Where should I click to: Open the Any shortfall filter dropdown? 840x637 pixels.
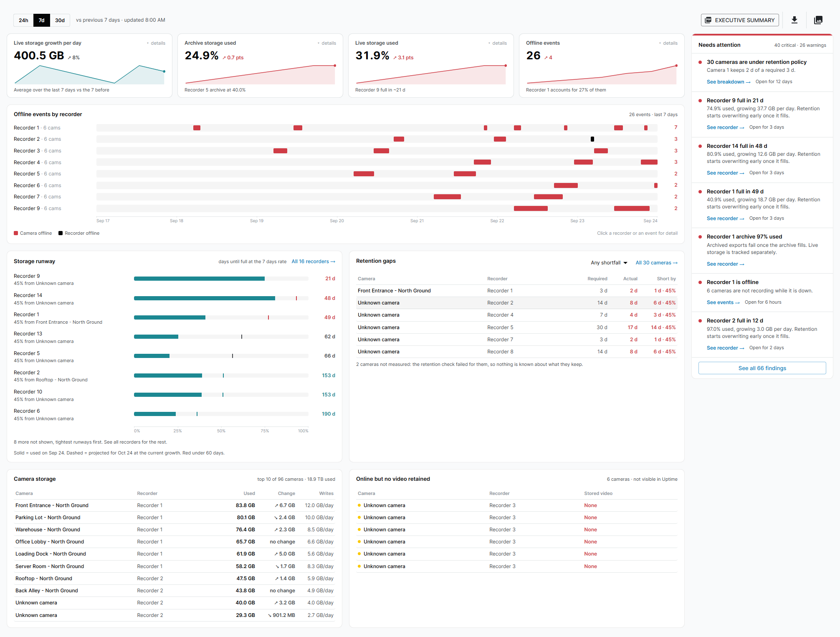(x=609, y=263)
